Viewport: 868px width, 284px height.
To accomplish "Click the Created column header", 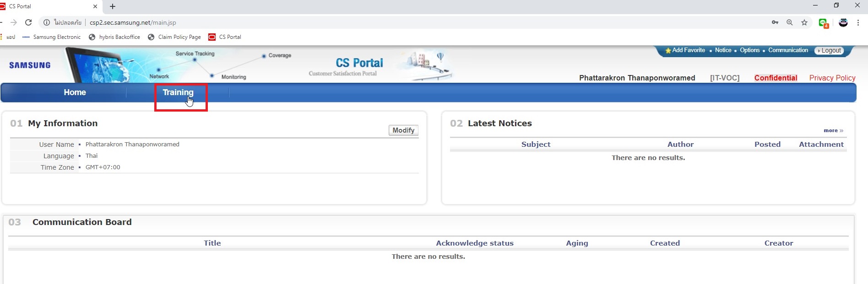I will [x=665, y=243].
